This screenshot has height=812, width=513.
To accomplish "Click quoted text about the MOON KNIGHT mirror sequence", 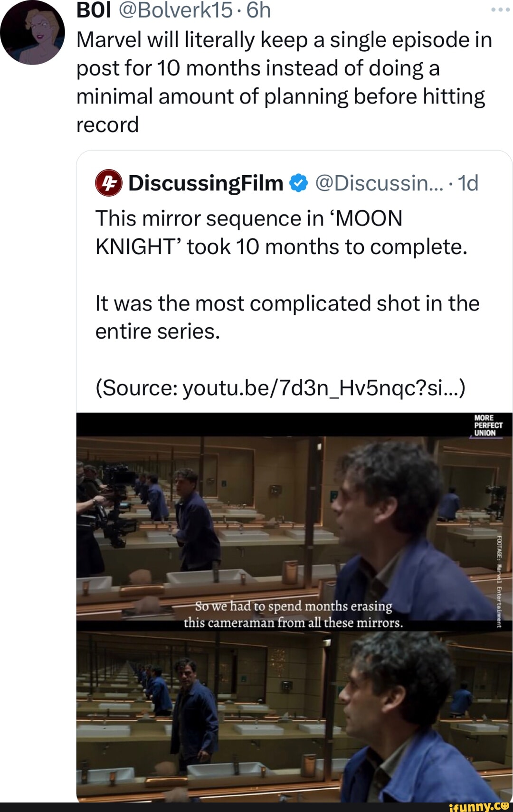I will coord(281,233).
